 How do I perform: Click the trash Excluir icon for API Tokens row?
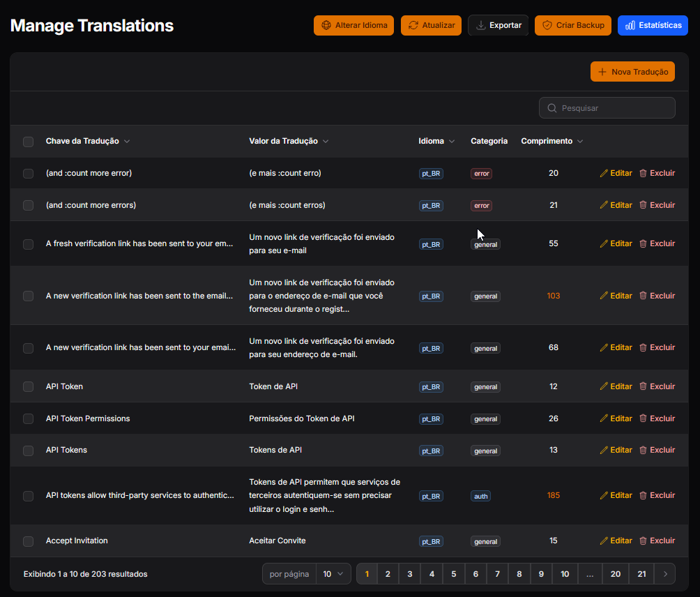click(x=643, y=450)
